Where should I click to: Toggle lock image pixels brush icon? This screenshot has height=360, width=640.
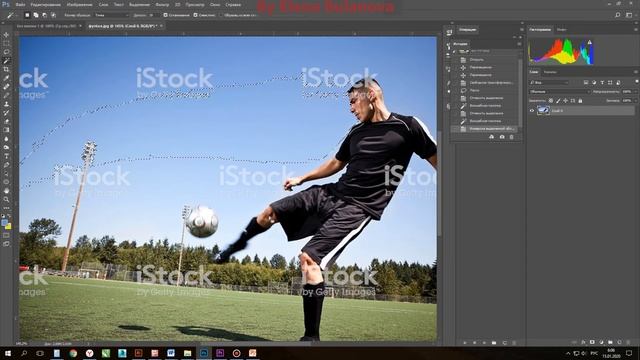coord(558,100)
